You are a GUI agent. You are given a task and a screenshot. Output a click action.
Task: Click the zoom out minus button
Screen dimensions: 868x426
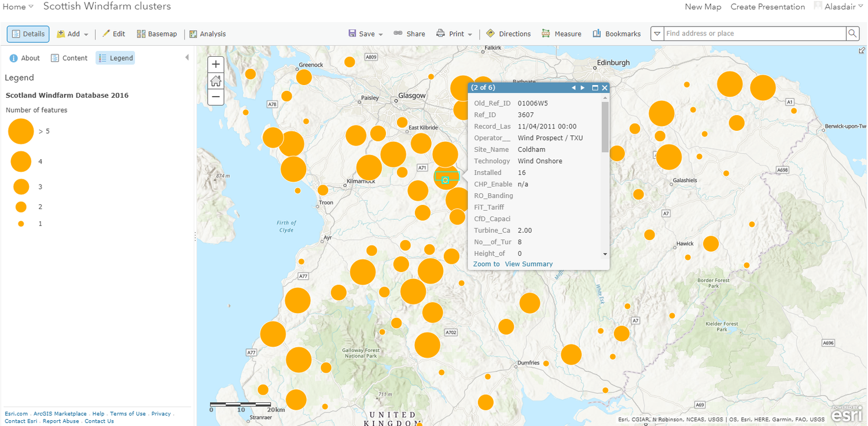216,97
